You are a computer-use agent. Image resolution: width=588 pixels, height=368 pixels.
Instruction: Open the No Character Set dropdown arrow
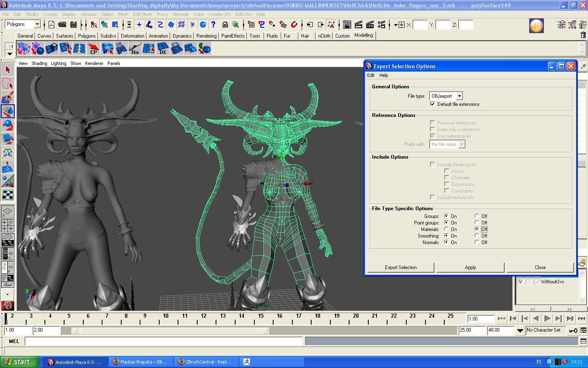520,330
